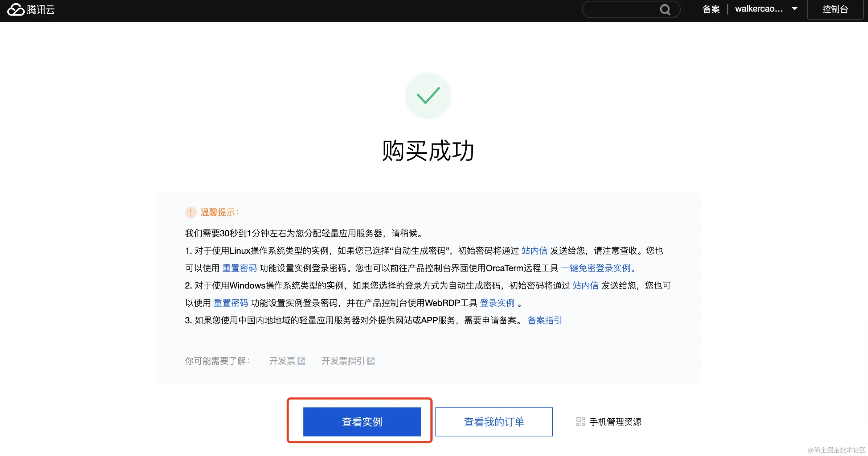Click the 查看我的订单 button
This screenshot has height=456, width=868.
point(494,422)
